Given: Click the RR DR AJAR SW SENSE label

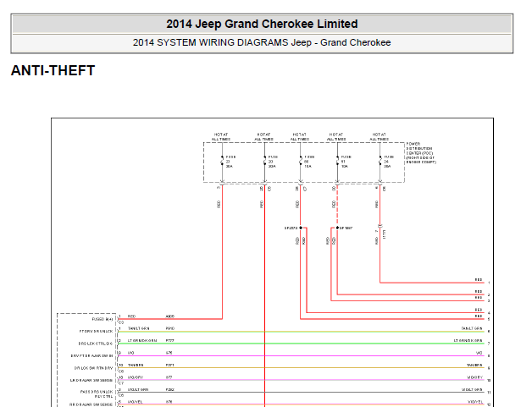Looking at the screenshot, I should [x=91, y=404].
